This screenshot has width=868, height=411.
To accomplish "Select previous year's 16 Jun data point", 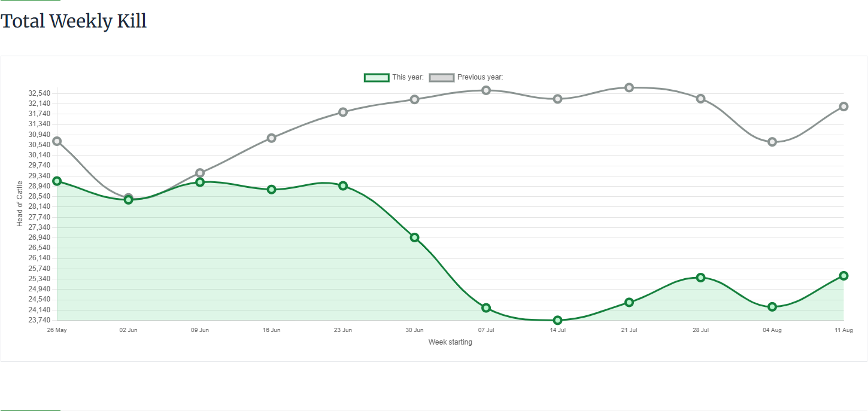I will pos(271,138).
